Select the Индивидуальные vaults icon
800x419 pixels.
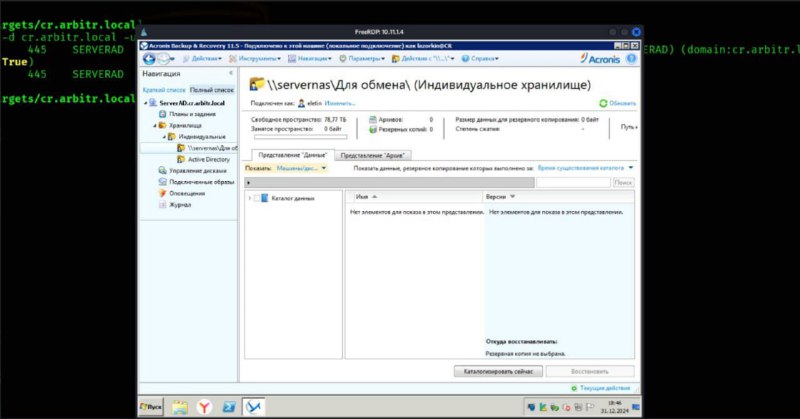pyautogui.click(x=172, y=136)
